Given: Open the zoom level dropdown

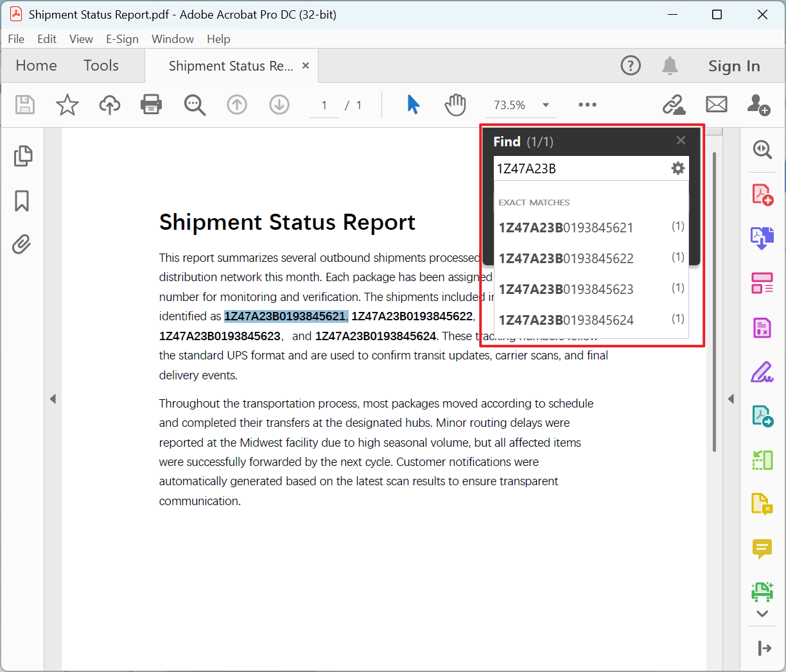Looking at the screenshot, I should coord(546,105).
